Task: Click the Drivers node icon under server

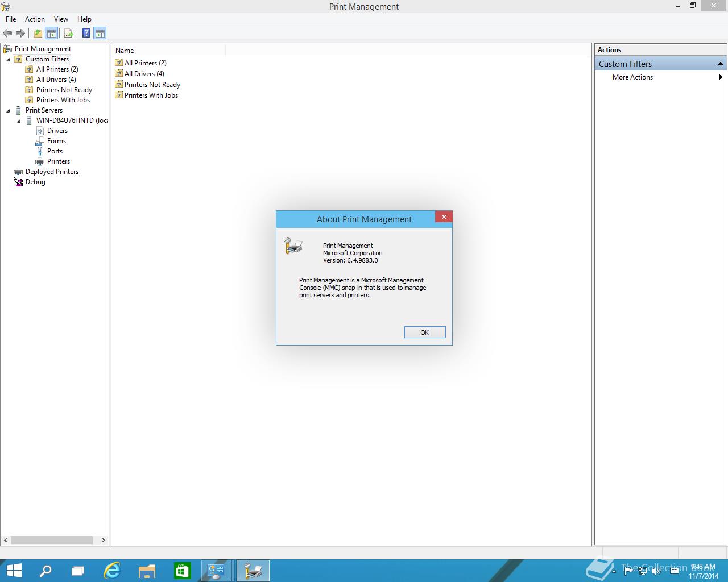Action: [40, 131]
